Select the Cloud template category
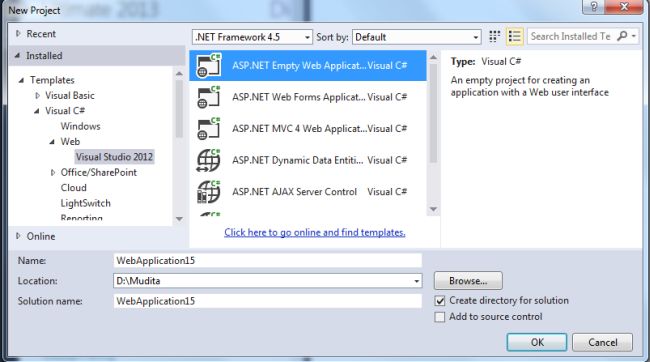The width and height of the screenshot is (650, 362). pos(73,187)
